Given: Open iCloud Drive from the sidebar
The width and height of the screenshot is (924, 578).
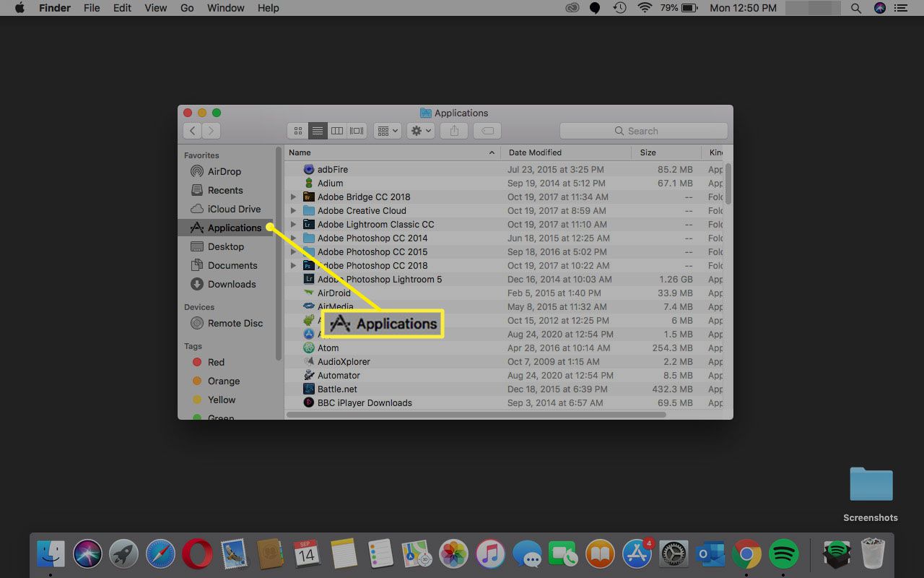Looking at the screenshot, I should pyautogui.click(x=225, y=209).
